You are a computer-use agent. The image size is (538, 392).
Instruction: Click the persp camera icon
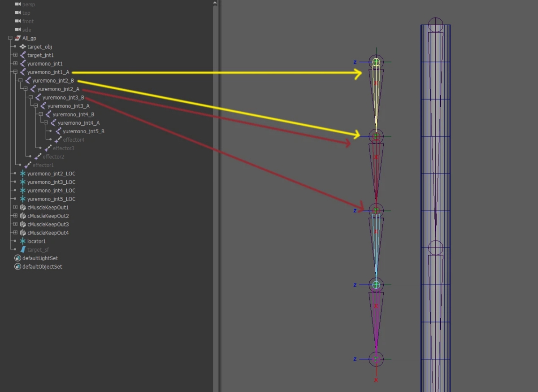(18, 4)
